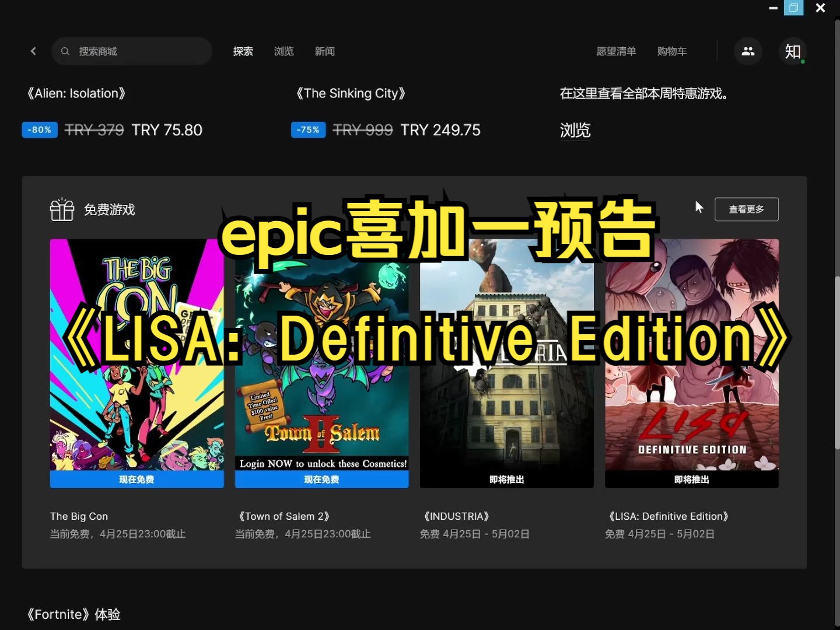The height and width of the screenshot is (630, 840).
Task: Click the vertical scrollbar thumb
Action: (x=837, y=362)
